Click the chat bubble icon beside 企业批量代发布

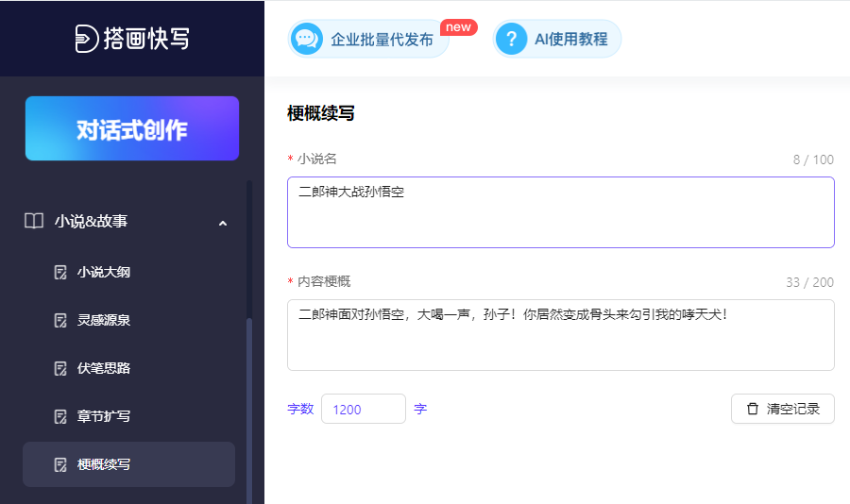(x=307, y=39)
